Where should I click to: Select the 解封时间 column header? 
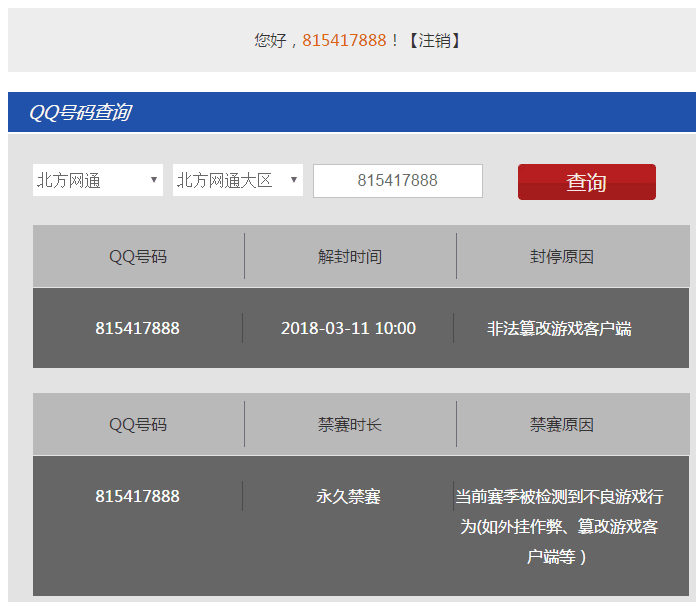pyautogui.click(x=350, y=257)
